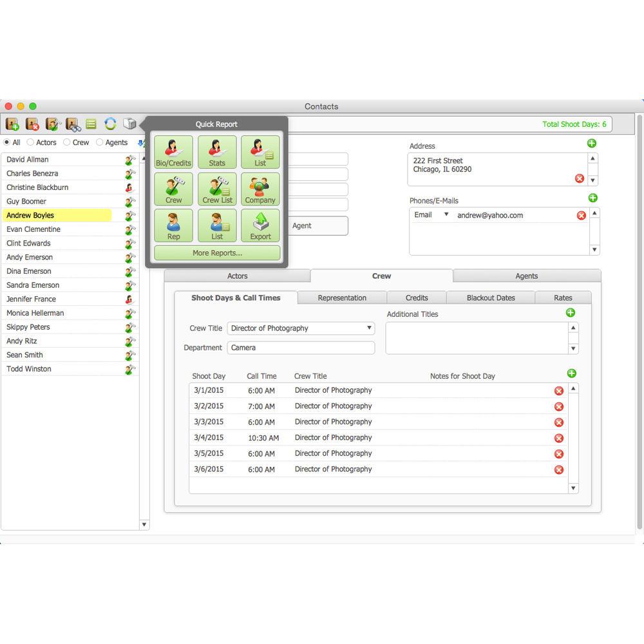Open the Email type dropdown
Viewport: 644px width, 644px height.
pyautogui.click(x=446, y=215)
